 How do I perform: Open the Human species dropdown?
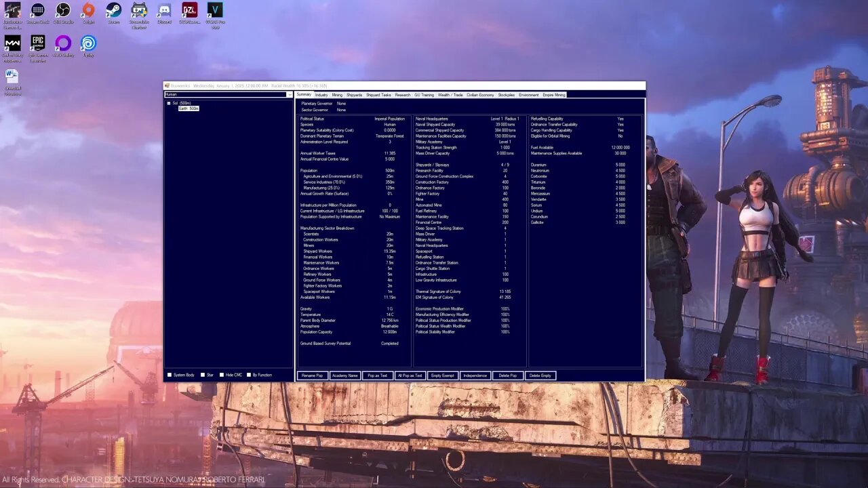tap(229, 94)
